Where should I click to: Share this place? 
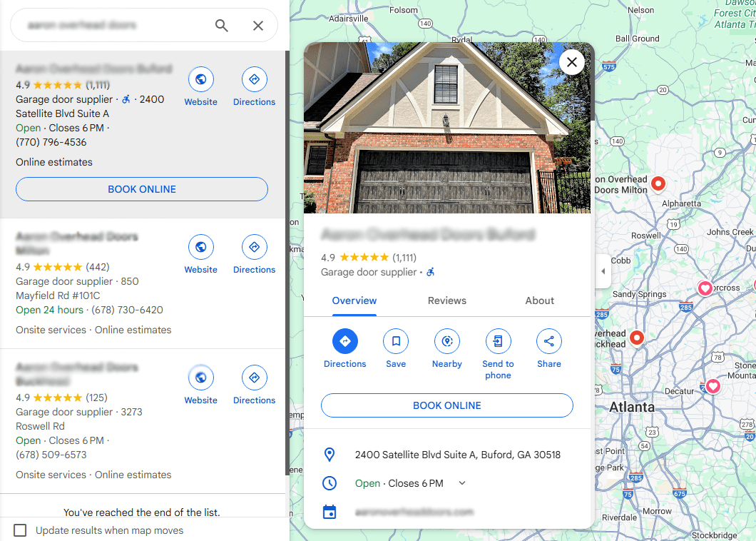coord(549,341)
